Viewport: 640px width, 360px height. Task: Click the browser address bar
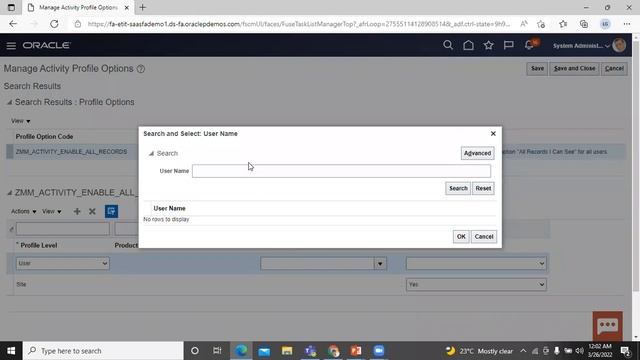click(299, 24)
